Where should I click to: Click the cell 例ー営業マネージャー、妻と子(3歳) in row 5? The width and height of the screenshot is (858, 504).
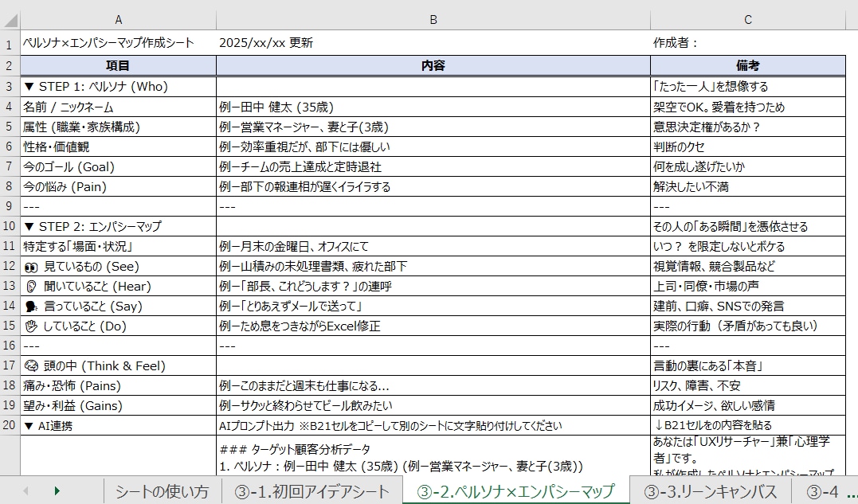coord(433,127)
